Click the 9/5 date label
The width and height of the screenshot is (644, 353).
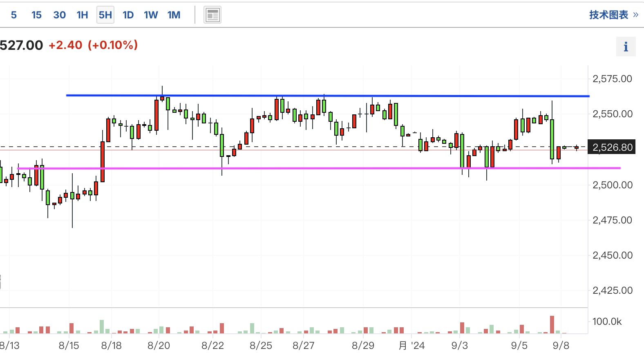tap(519, 346)
